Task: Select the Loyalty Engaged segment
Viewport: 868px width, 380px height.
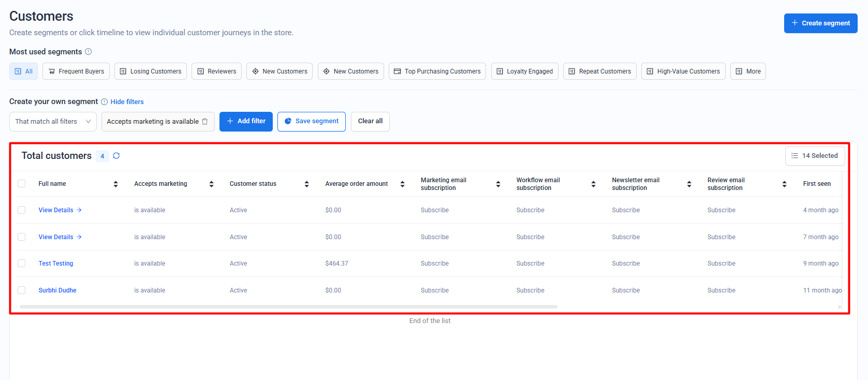Action: (524, 71)
